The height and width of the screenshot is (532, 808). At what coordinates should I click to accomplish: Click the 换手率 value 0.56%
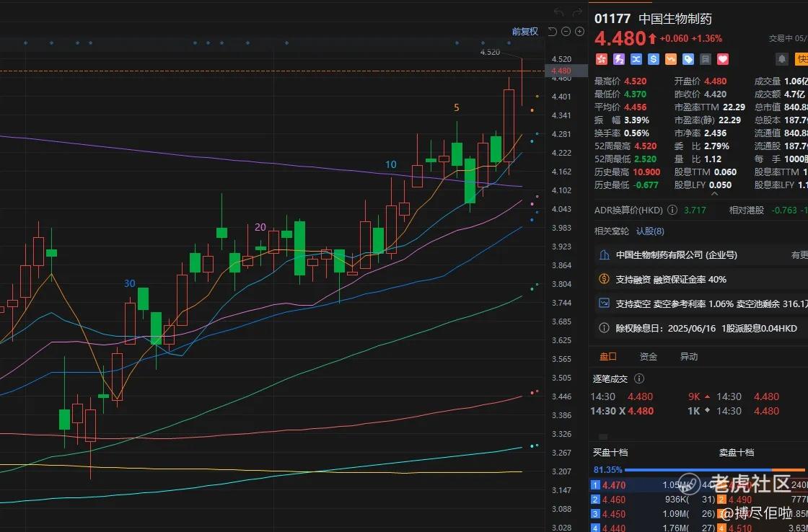coord(636,133)
